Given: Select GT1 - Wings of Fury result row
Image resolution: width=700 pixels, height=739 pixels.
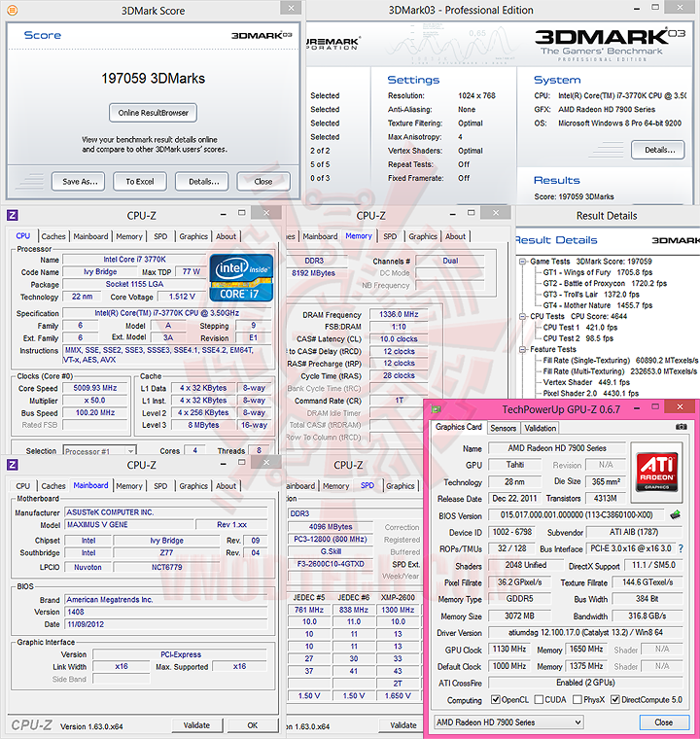Looking at the screenshot, I should (x=598, y=272).
